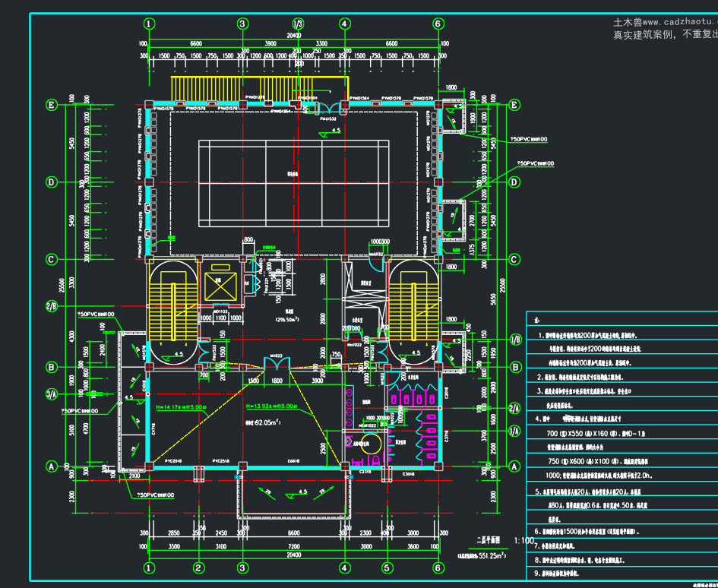Click the 2850 dimension label
Viewport: 718px width, 588px height.
[x=174, y=533]
